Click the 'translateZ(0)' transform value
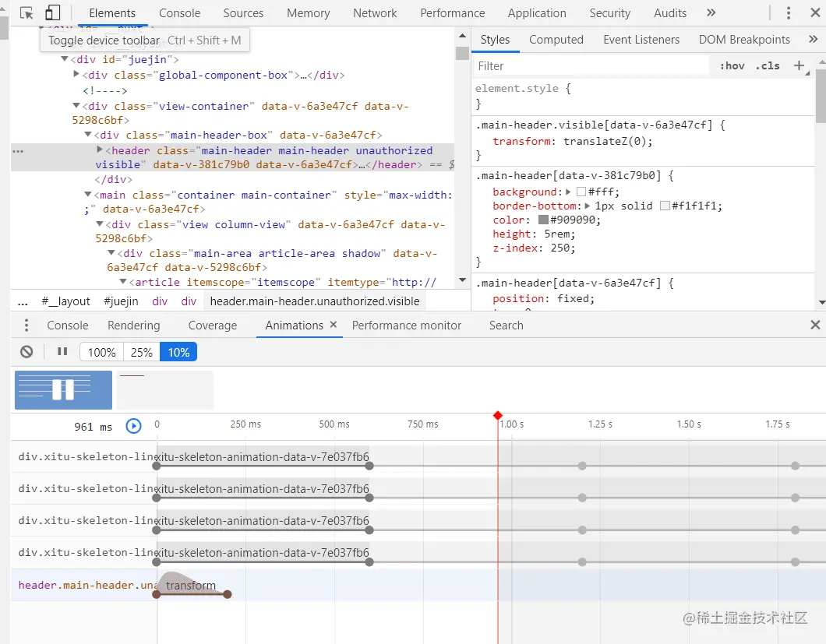The width and height of the screenshot is (826, 644). pyautogui.click(x=605, y=141)
